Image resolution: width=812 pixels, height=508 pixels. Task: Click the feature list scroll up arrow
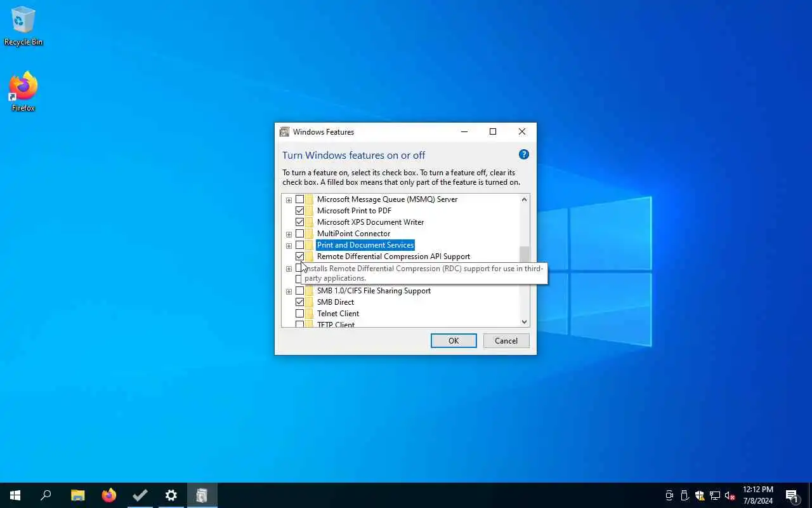click(524, 199)
